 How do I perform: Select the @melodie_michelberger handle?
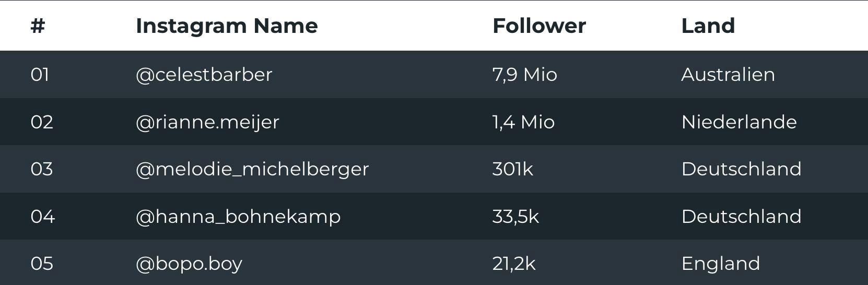tap(252, 169)
